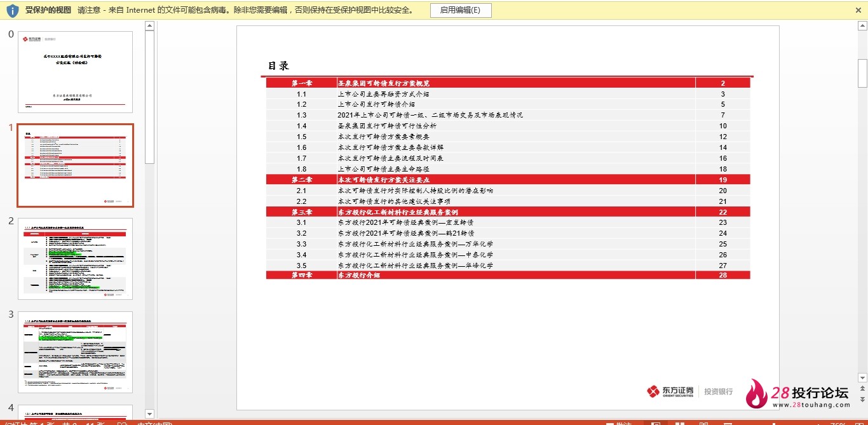Viewport: 868px width, 425px height.
Task: Select the row about 实际控制人持股比例的潜在影响
Action: tap(508, 191)
